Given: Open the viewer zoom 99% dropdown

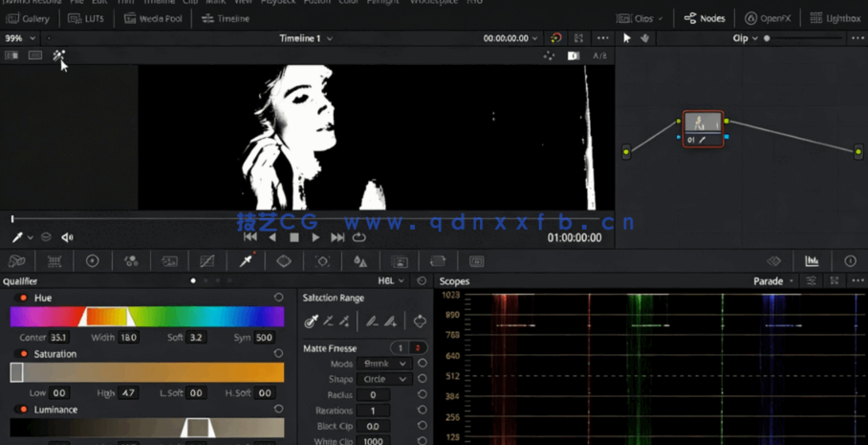Looking at the screenshot, I should click(x=19, y=38).
